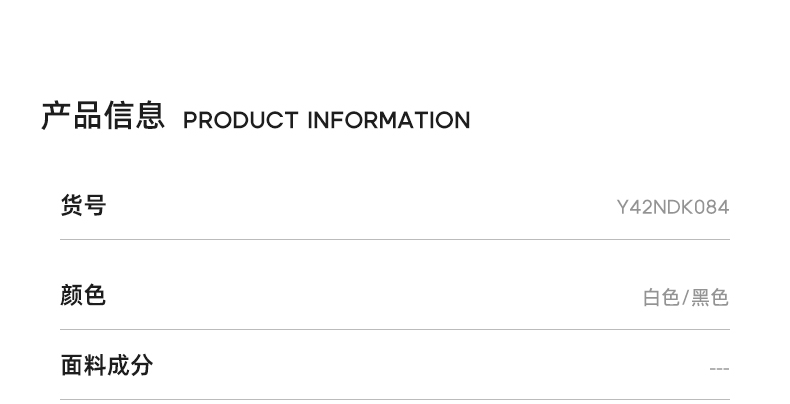Click the divider line below the 颜色 row
This screenshot has height=404, width=790.
tap(395, 330)
